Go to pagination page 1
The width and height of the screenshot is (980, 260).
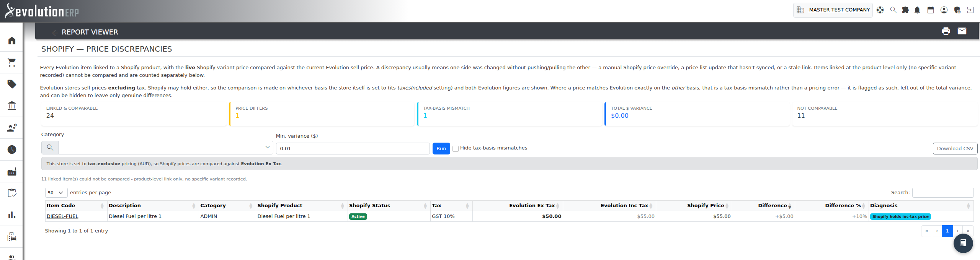pyautogui.click(x=947, y=231)
